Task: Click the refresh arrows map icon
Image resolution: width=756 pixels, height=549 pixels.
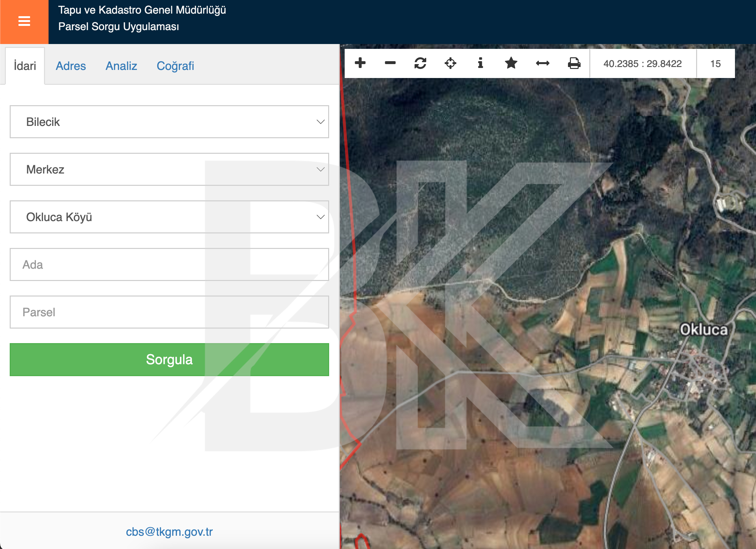Action: [x=420, y=63]
